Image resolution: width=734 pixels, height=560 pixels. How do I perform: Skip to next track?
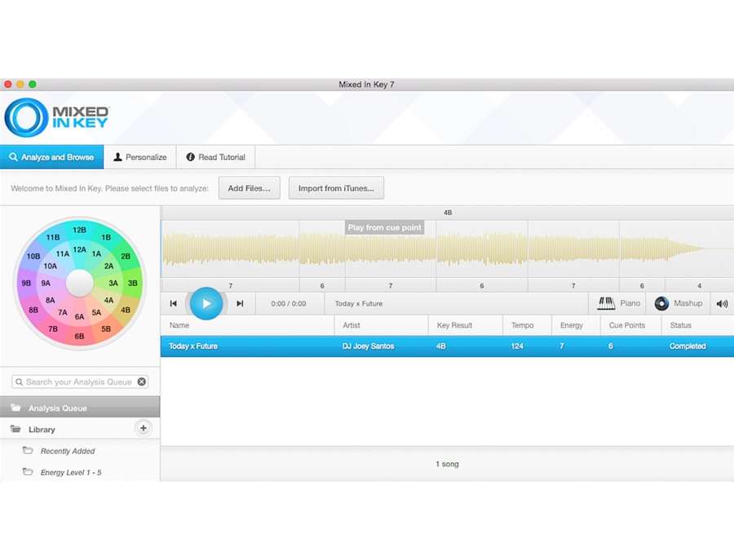point(240,303)
